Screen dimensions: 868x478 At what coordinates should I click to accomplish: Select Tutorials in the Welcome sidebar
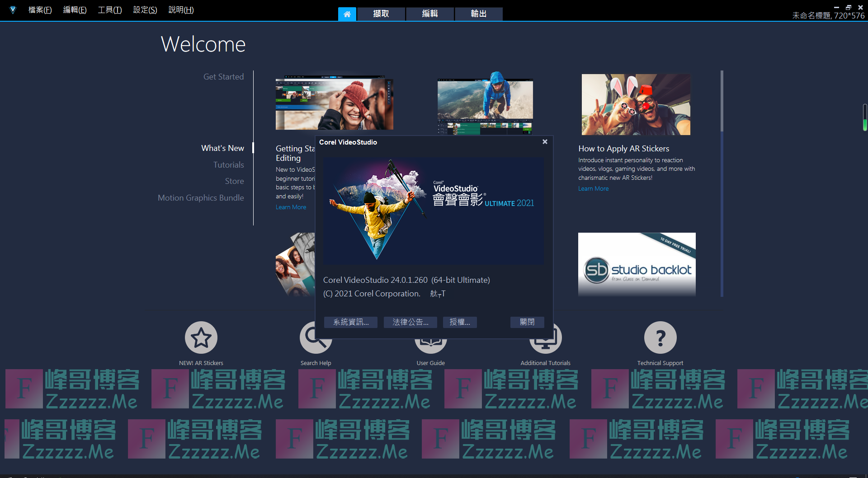(228, 165)
